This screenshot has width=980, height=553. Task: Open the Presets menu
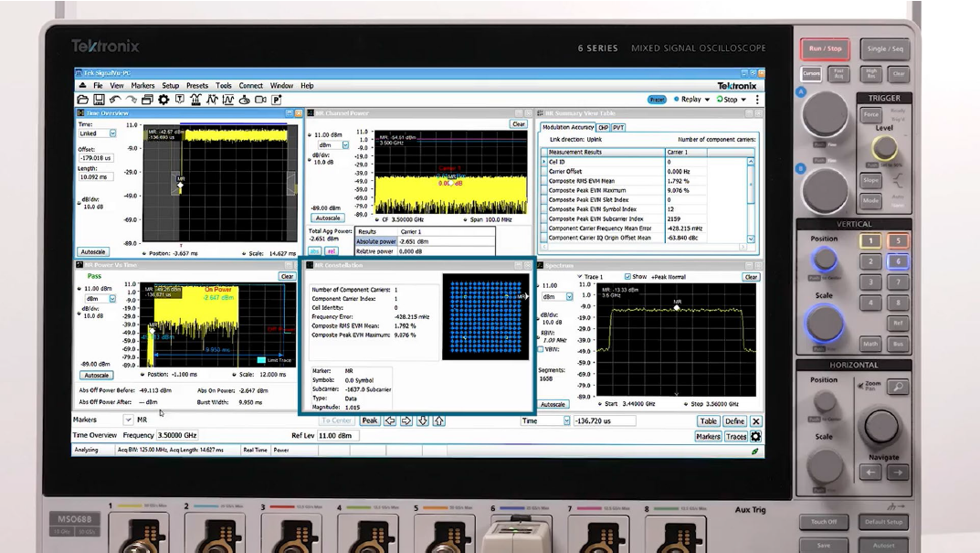click(x=196, y=86)
